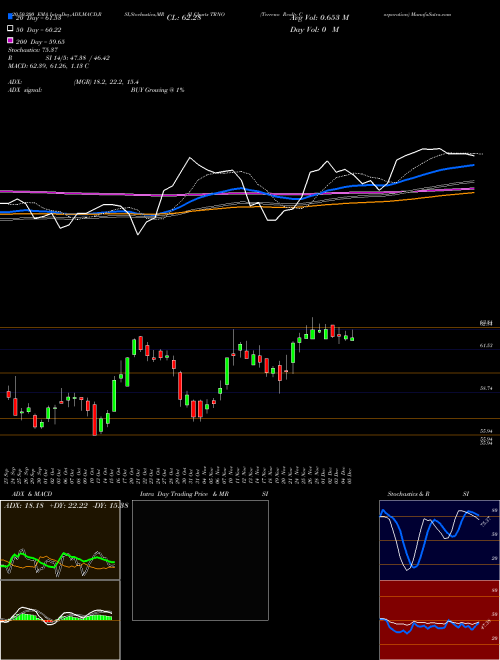Click the 'Intra Day Trading Price & MR SI' title
Image resolution: width=500 pixels, height=660 pixels.
204,494
